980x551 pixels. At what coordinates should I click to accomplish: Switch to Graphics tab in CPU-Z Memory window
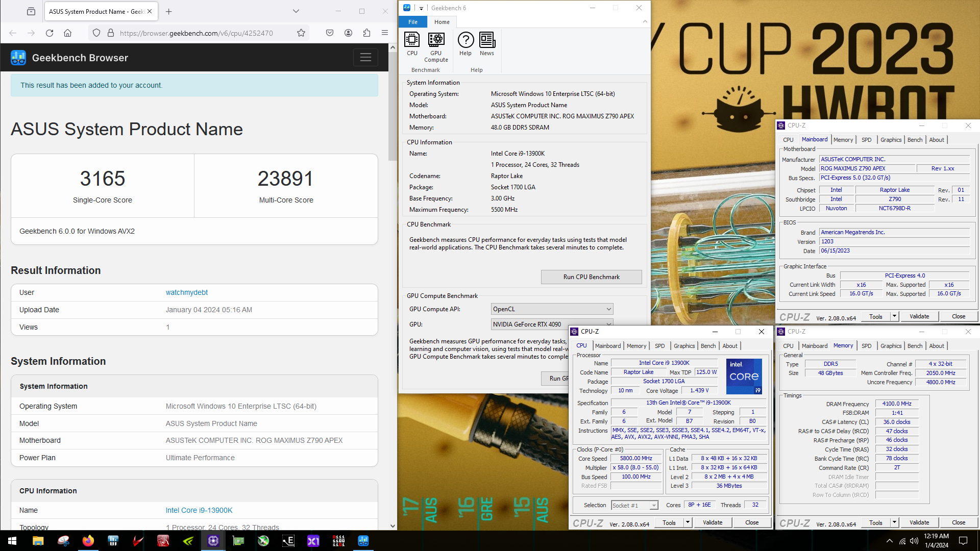pos(891,346)
